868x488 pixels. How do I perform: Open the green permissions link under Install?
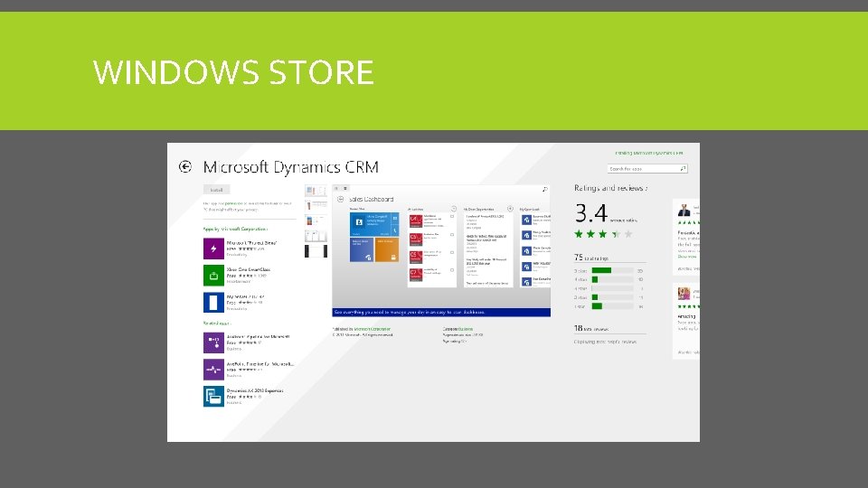(x=232, y=203)
